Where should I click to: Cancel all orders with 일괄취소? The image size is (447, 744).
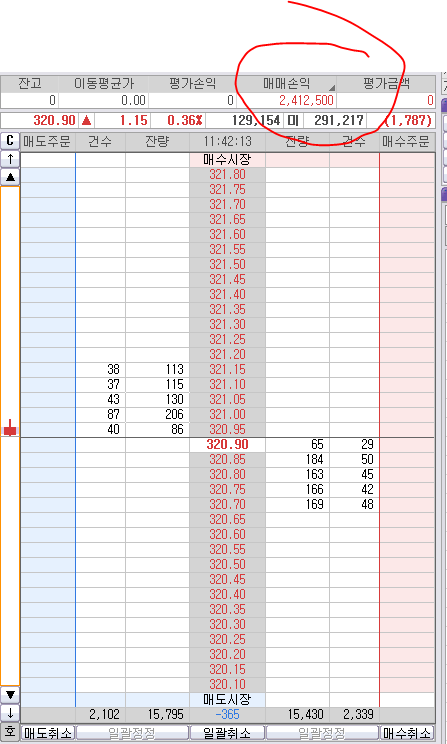(227, 733)
